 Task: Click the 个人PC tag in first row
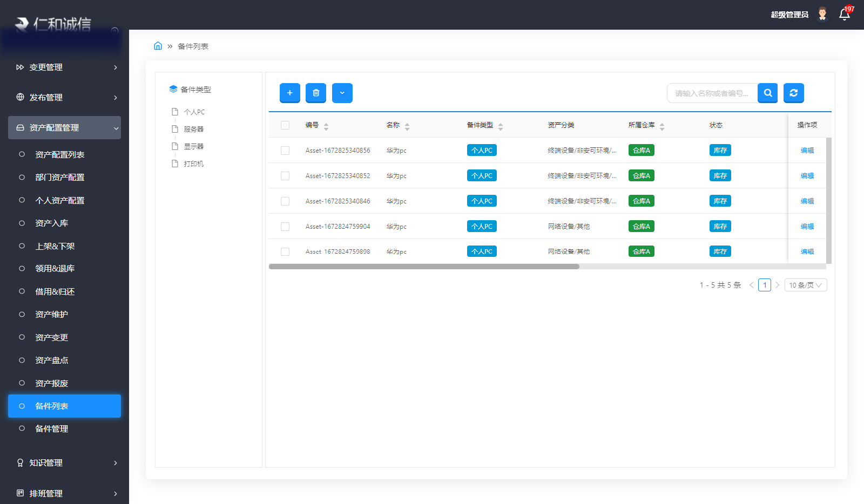coord(482,151)
